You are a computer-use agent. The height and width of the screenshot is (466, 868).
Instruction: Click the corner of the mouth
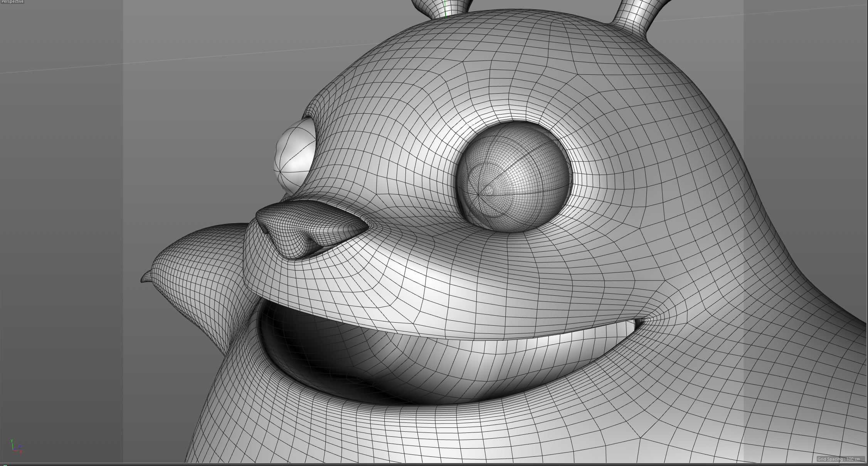click(641, 321)
